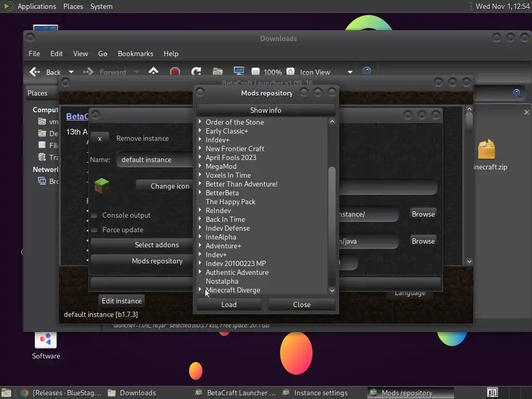Open the Edit menu in Downloads
The width and height of the screenshot is (532, 399).
(56, 54)
